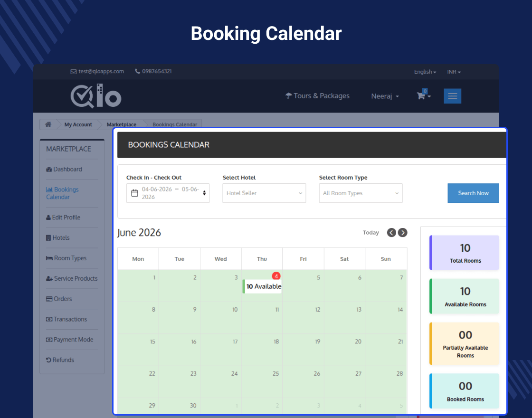The width and height of the screenshot is (532, 418).
Task: Open the English language dropdown
Action: point(425,72)
